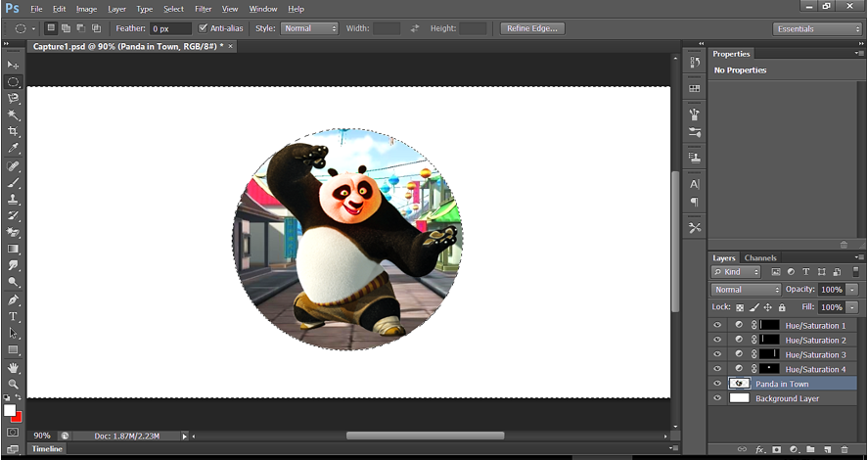Select the Pen tool

click(13, 300)
